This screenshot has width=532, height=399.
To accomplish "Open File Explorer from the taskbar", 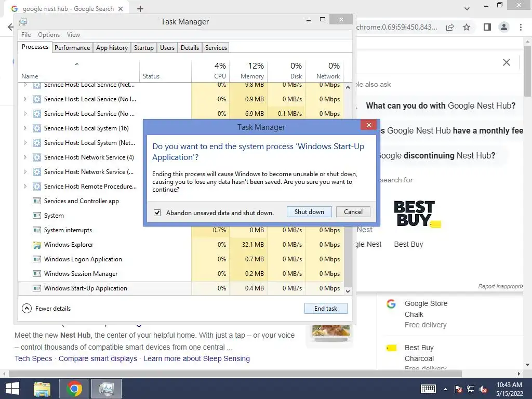I will [x=42, y=389].
